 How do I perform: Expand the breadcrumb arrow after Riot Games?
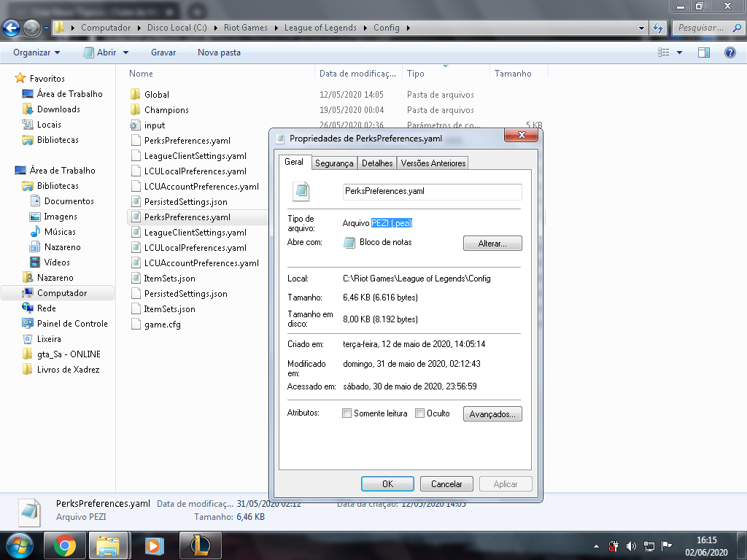click(x=276, y=28)
